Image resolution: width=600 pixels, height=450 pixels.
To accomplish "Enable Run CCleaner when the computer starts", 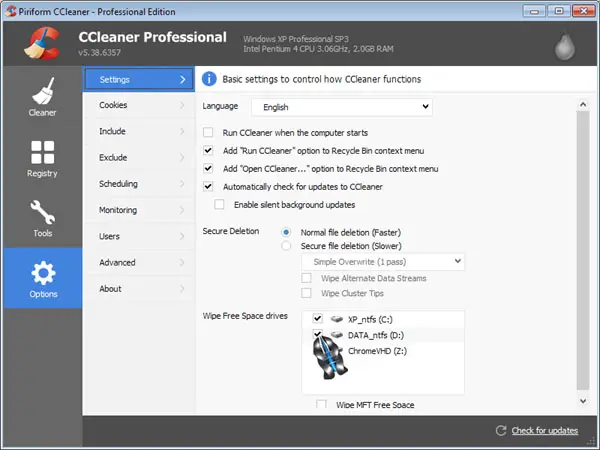I will click(208, 132).
